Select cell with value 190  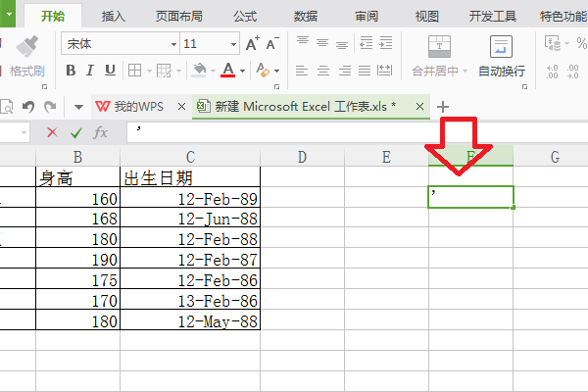point(78,258)
